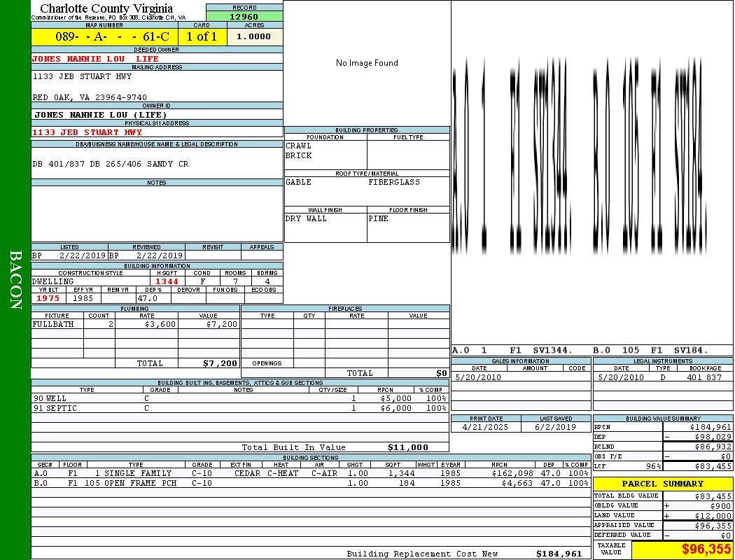Click last saved 6/2/2019
Screen dimensions: 735x560
[556, 427]
